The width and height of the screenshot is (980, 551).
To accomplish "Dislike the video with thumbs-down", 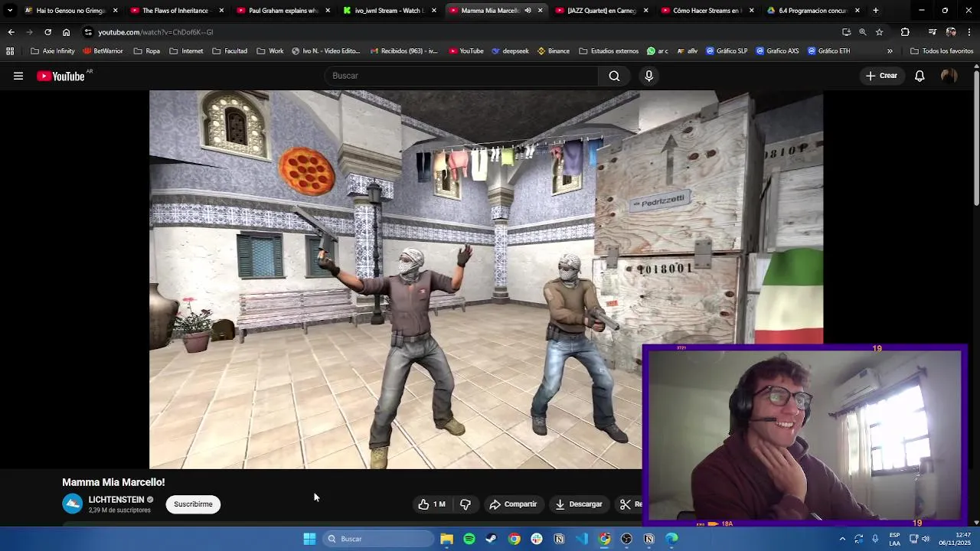I will point(465,504).
